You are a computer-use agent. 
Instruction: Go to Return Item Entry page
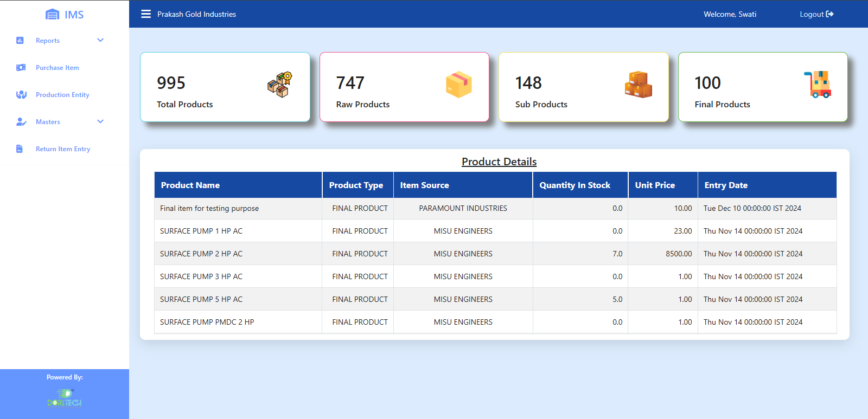pyautogui.click(x=63, y=149)
